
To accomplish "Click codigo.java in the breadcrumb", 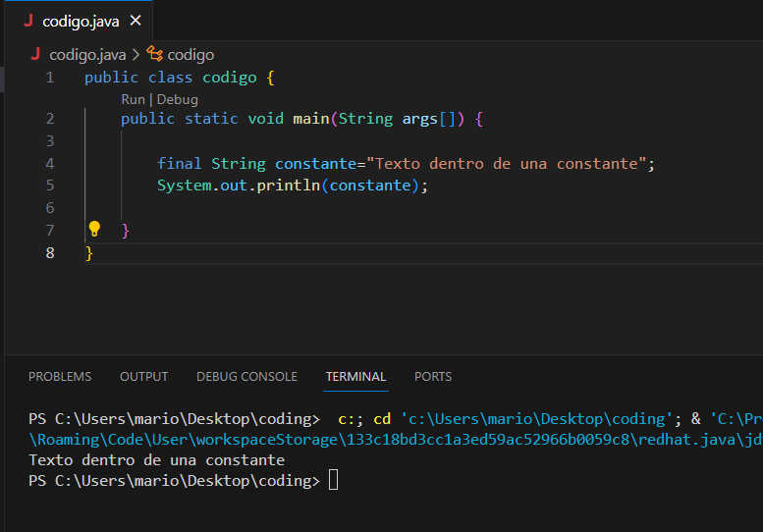I will [x=87, y=55].
